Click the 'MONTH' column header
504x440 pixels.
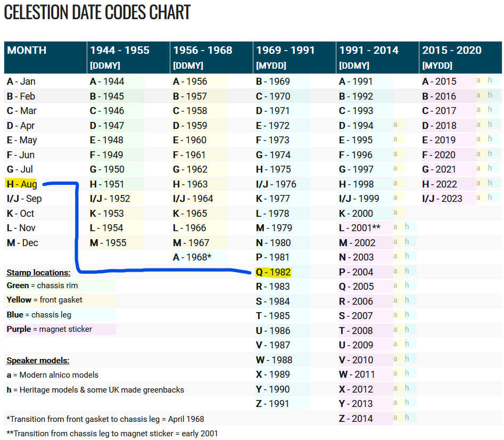pos(45,57)
